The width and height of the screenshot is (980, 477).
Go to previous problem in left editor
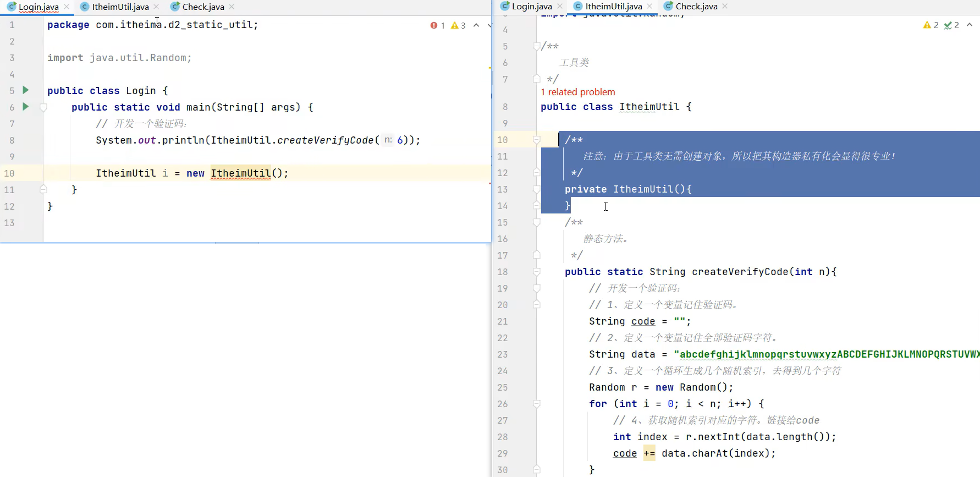(x=476, y=25)
